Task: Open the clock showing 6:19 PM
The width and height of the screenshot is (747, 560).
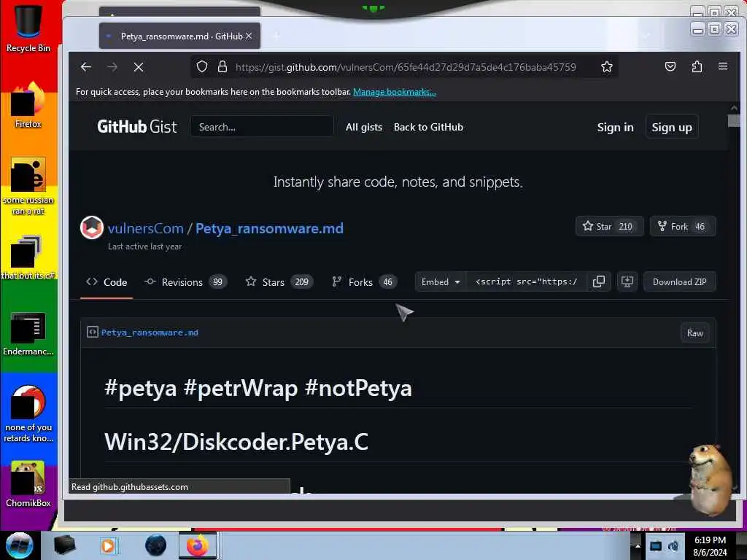Action: [710, 546]
